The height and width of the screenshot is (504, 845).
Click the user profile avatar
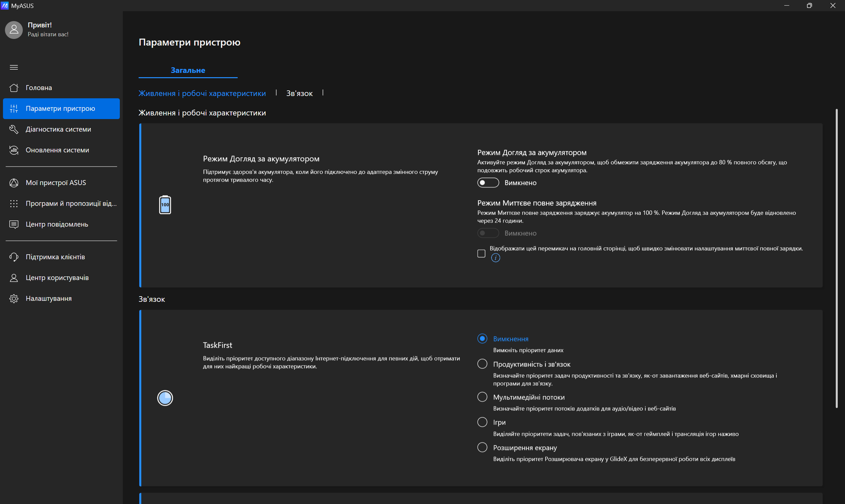(x=14, y=30)
